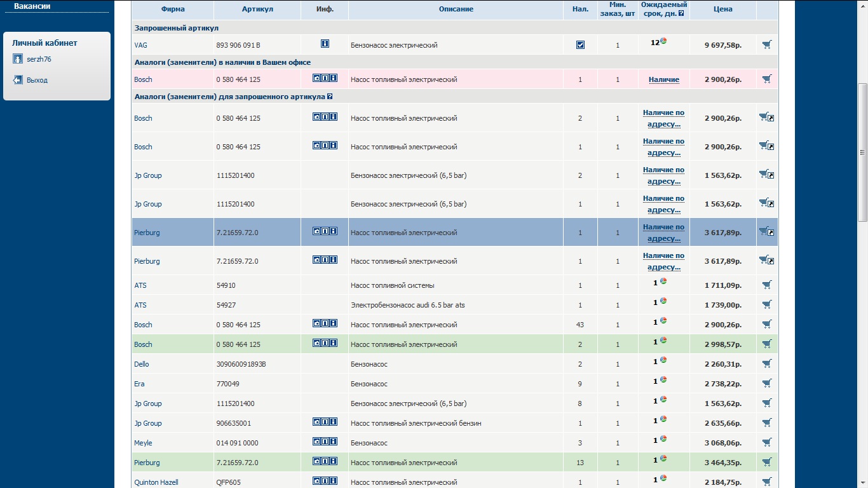Screen dimensions: 868x488
Task: Open rightmost info icon for Jp Group 906635001
Action: pos(334,421)
